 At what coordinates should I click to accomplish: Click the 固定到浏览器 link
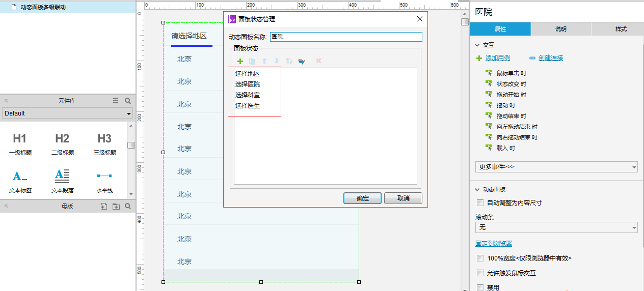[494, 244]
